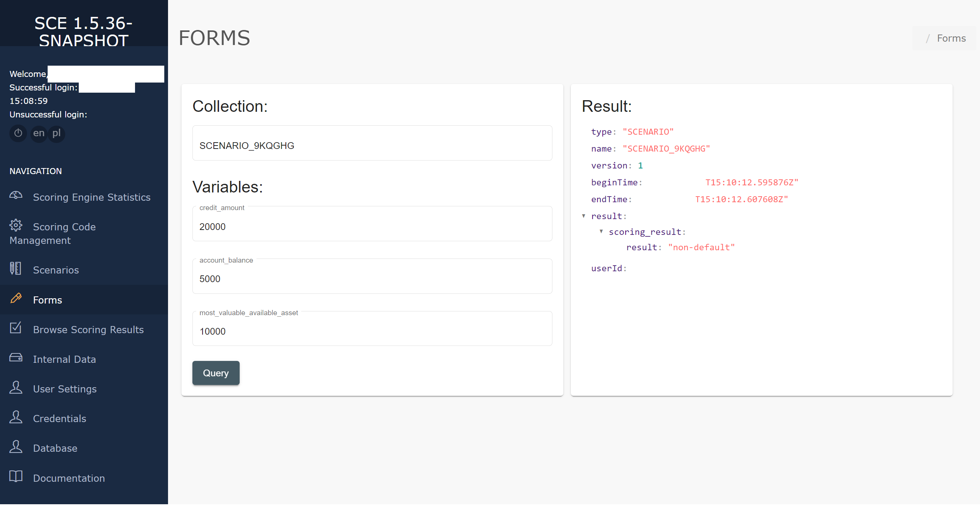Open Credentials menu item
The image size is (980, 532).
(59, 419)
